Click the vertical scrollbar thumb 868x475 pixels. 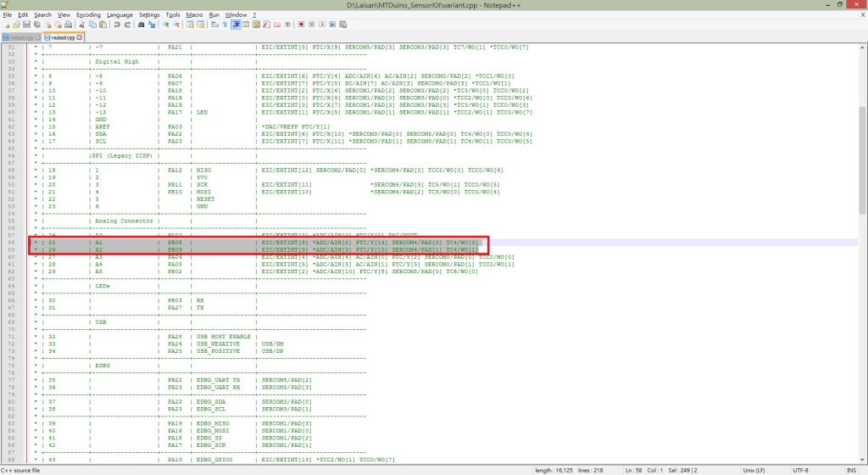pyautogui.click(x=862, y=160)
